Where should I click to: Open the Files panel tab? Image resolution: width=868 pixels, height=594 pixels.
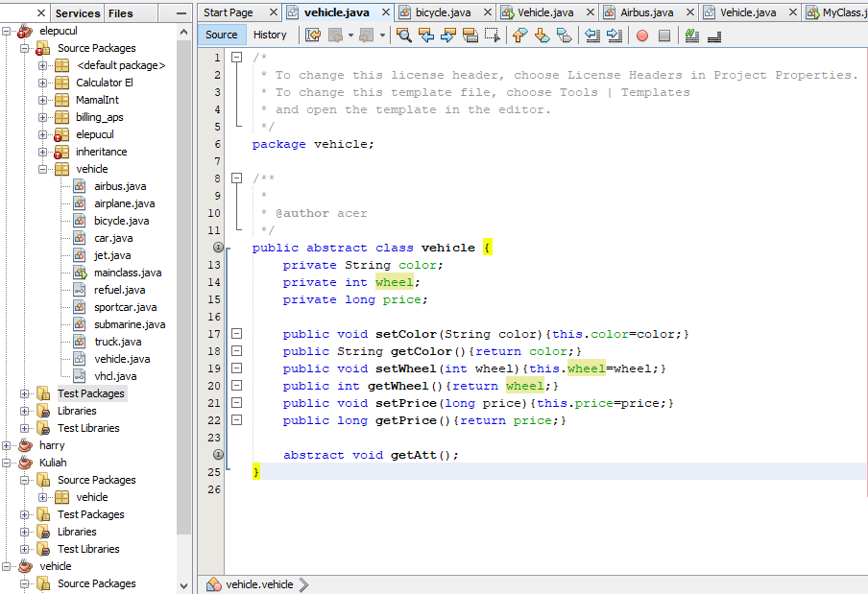tap(121, 13)
